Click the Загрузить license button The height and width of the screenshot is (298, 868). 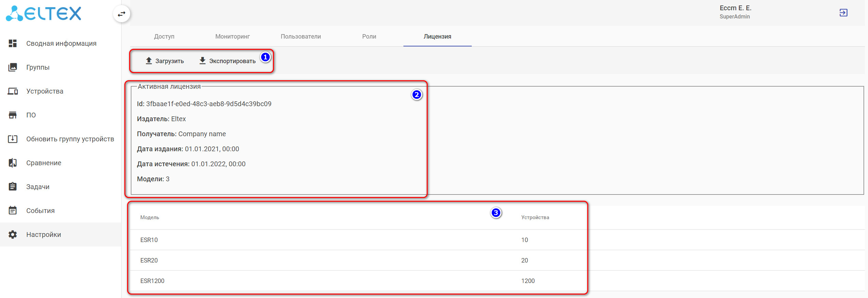(x=165, y=61)
